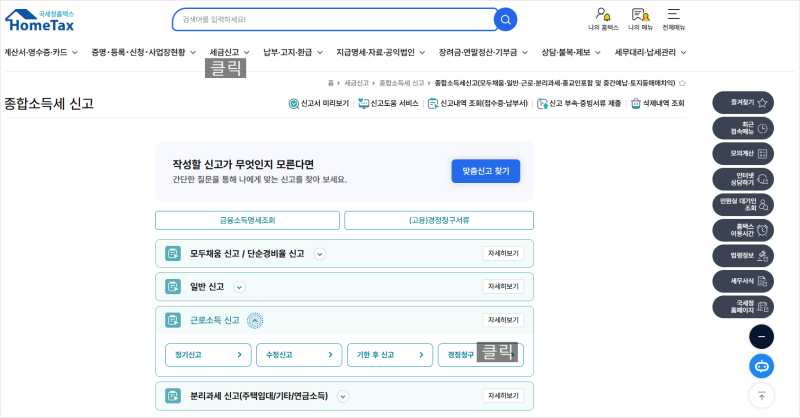Open 세무대리·납세관리 menu
This screenshot has height=418, width=800.
[x=651, y=52]
